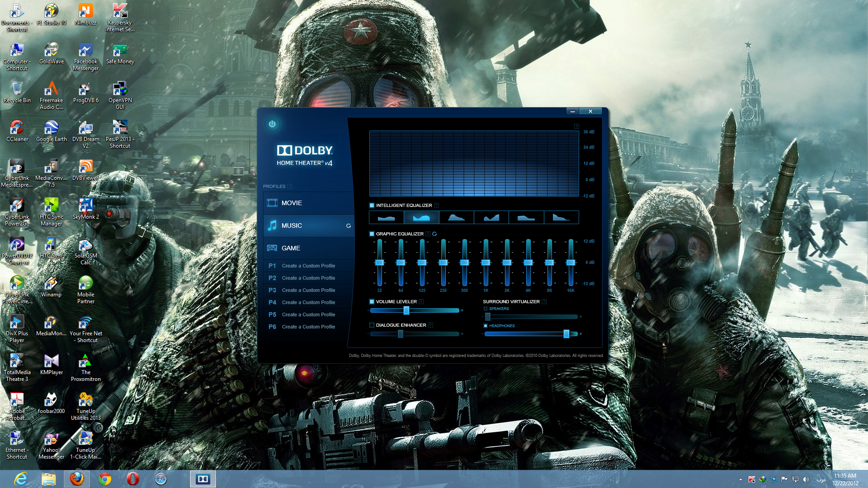
Task: Click the 4K equalizer slider handle
Action: [x=528, y=263]
